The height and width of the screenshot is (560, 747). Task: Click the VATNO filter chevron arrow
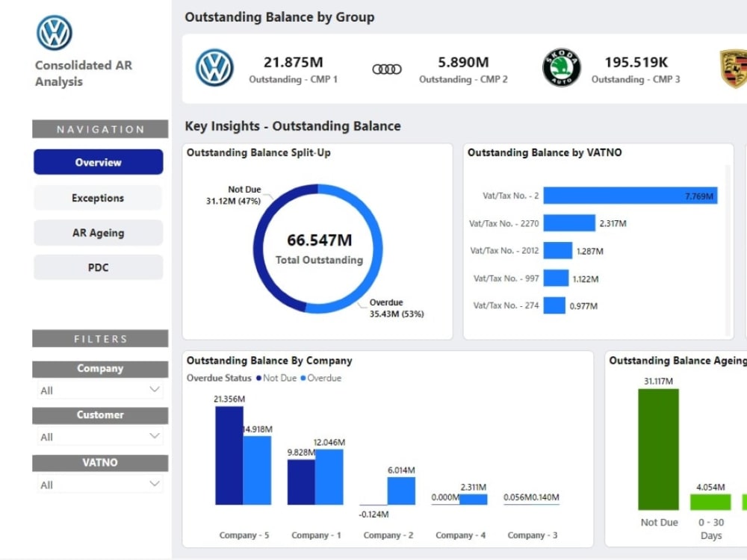[x=155, y=484]
